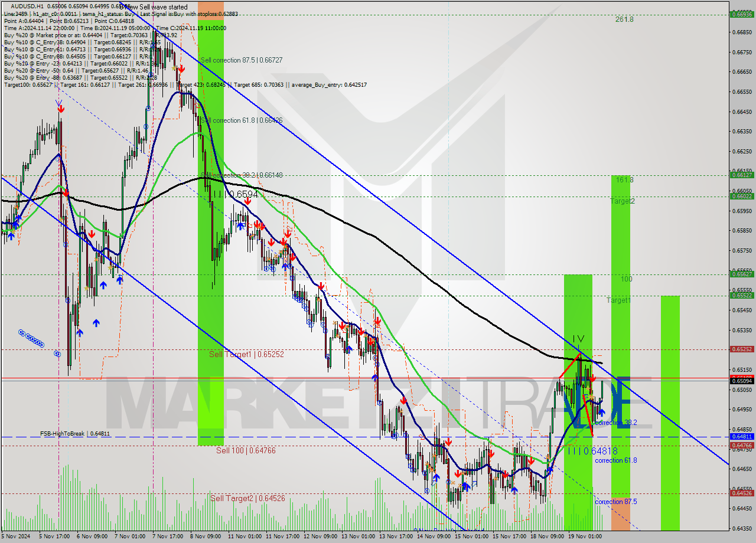The width and height of the screenshot is (756, 543).
Task: Click 'Sell correction 61.8 | 0.66426' label
Action: (241, 120)
